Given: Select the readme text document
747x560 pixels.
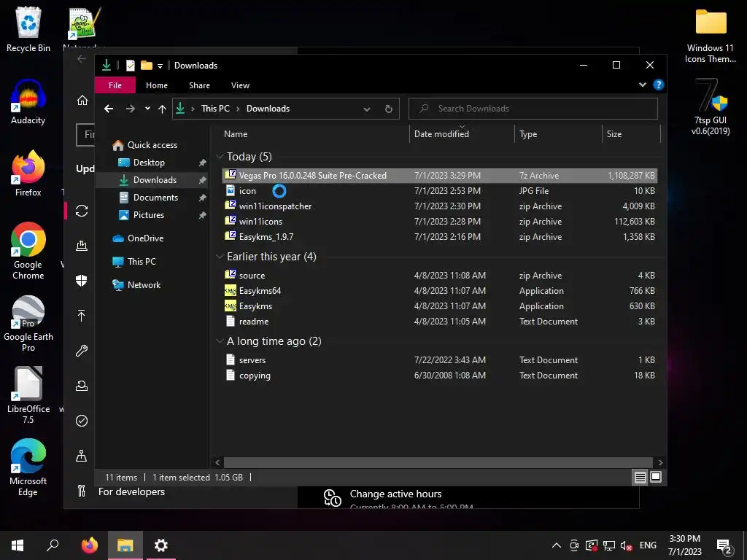Looking at the screenshot, I should click(440, 322).
